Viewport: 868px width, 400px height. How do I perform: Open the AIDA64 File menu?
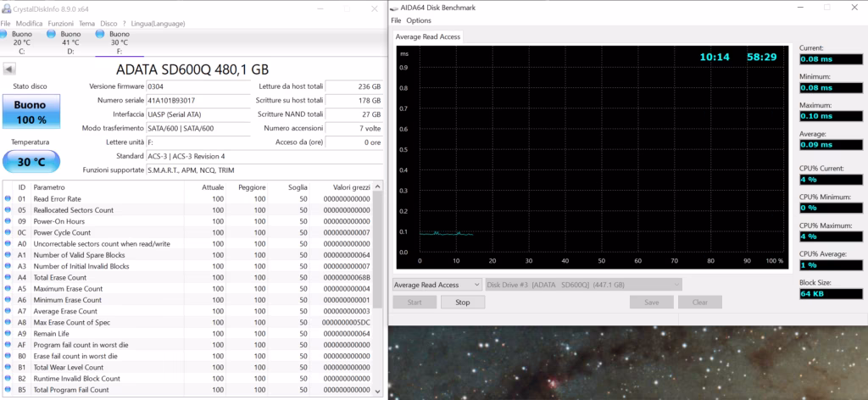click(396, 20)
